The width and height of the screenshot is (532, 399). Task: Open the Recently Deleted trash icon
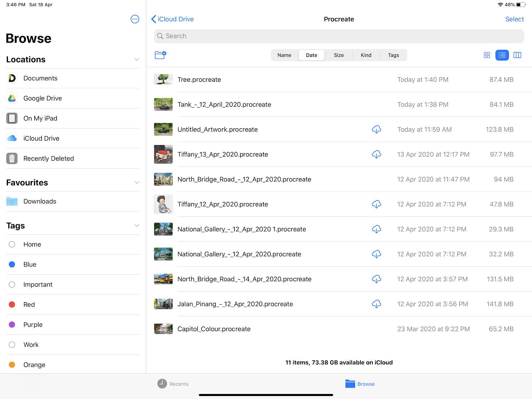pyautogui.click(x=12, y=158)
